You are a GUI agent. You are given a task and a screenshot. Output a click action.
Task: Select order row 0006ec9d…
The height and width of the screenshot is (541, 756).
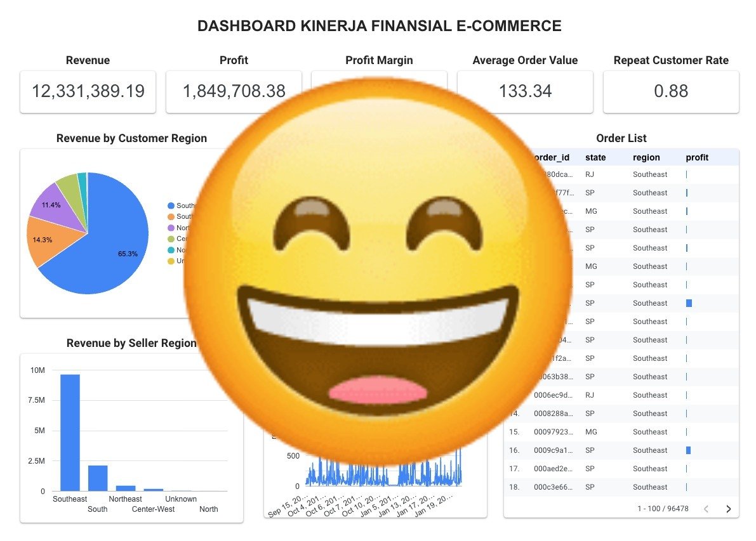[x=621, y=395]
